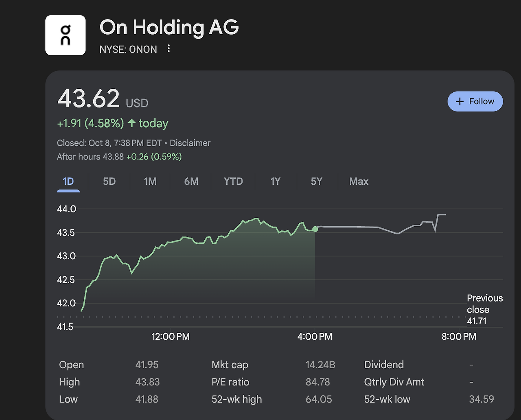View the 5Y chart range
521x420 pixels.
pyautogui.click(x=316, y=182)
